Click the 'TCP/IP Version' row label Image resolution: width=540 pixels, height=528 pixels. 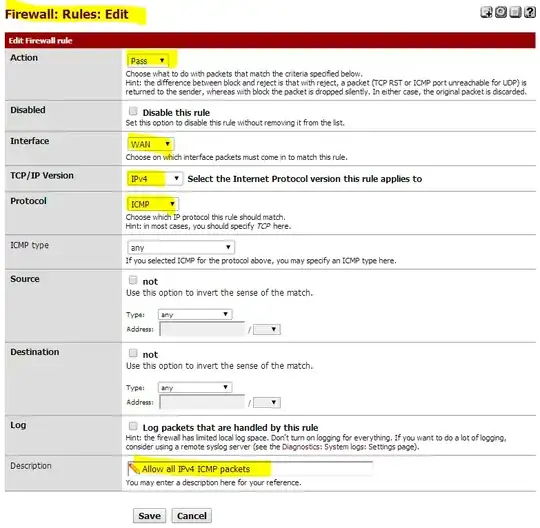point(42,175)
